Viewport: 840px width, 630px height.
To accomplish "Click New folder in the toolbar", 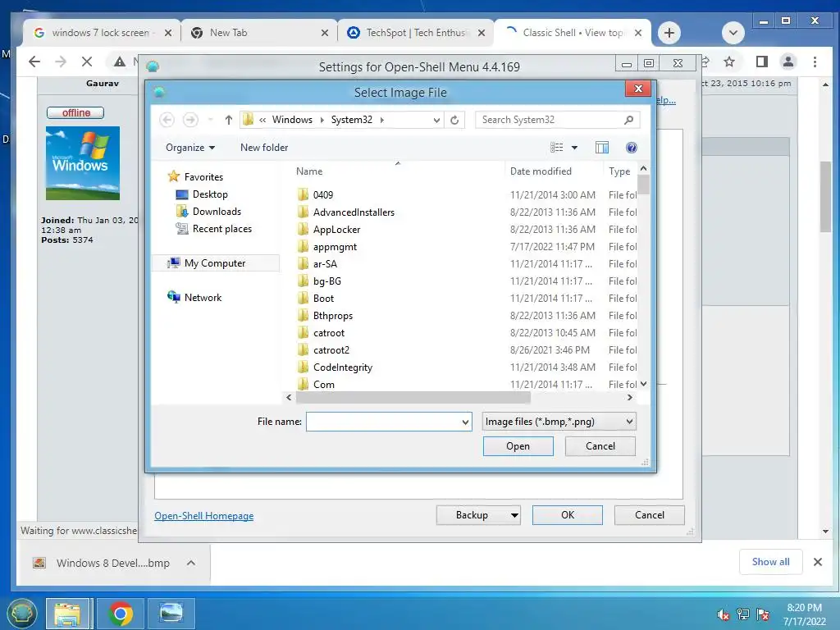I will (264, 148).
